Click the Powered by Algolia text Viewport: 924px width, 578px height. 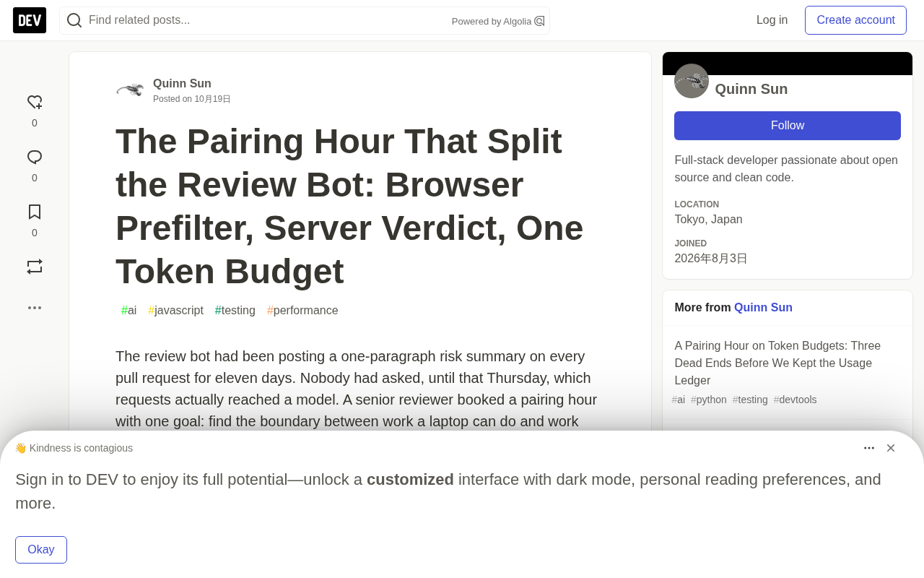tap(492, 22)
